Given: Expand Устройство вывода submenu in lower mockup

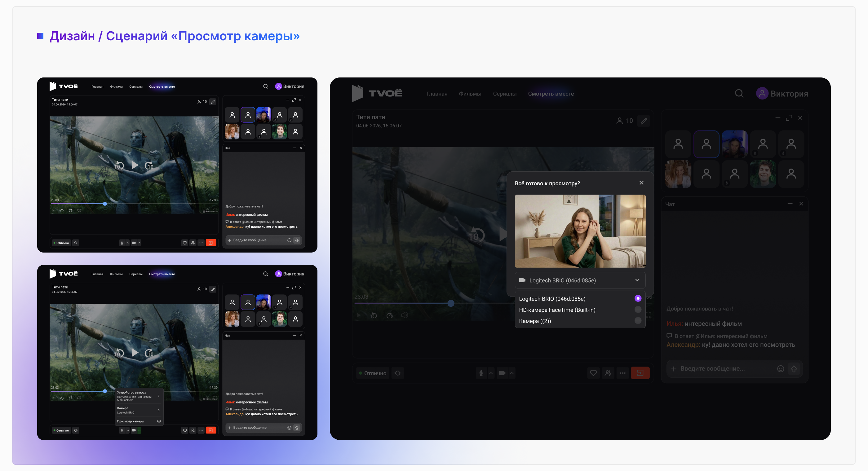Looking at the screenshot, I should (x=139, y=396).
